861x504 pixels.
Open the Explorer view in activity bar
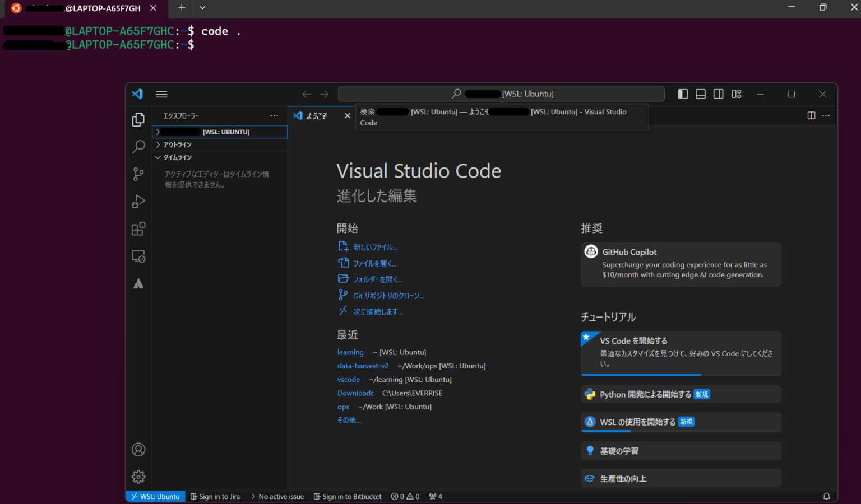[x=138, y=120]
